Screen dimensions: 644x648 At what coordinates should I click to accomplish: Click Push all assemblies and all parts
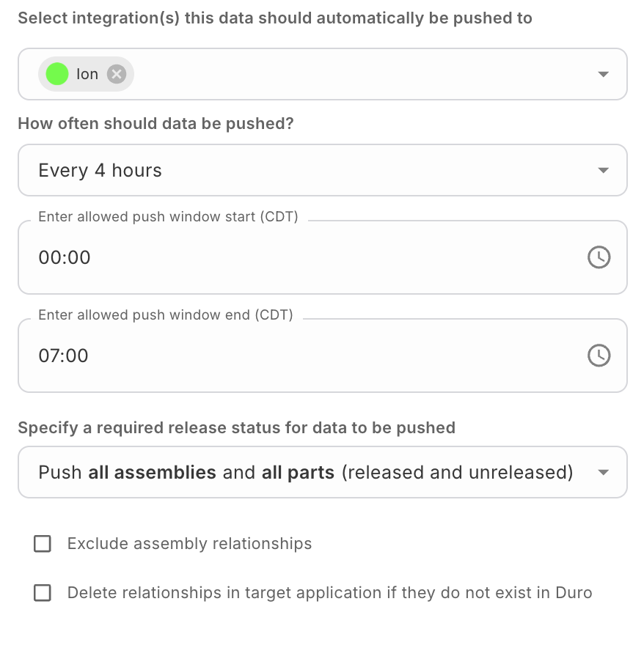[x=305, y=472]
